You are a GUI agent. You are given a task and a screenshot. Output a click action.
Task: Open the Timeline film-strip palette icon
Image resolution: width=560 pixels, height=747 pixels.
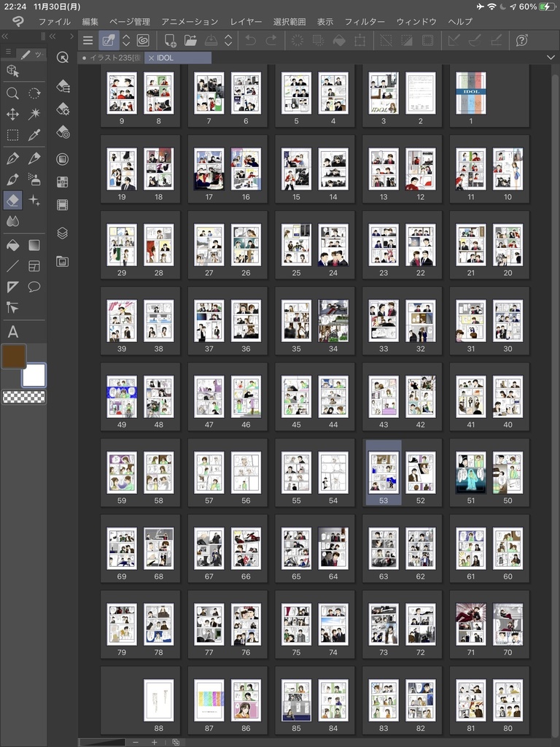pos(63,205)
